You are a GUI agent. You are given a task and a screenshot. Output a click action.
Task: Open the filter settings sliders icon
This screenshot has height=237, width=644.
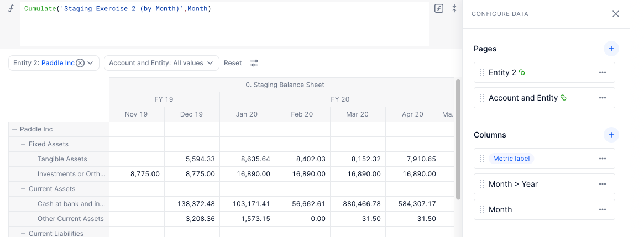(254, 63)
